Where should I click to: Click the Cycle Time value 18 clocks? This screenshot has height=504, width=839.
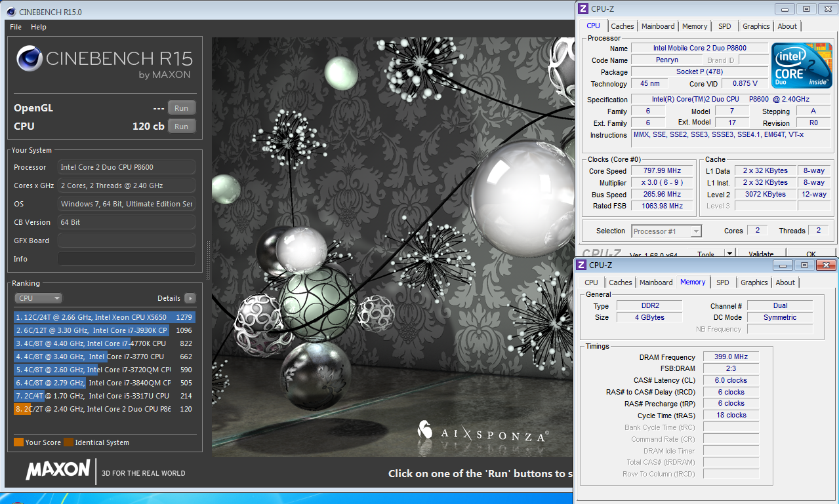tap(731, 415)
